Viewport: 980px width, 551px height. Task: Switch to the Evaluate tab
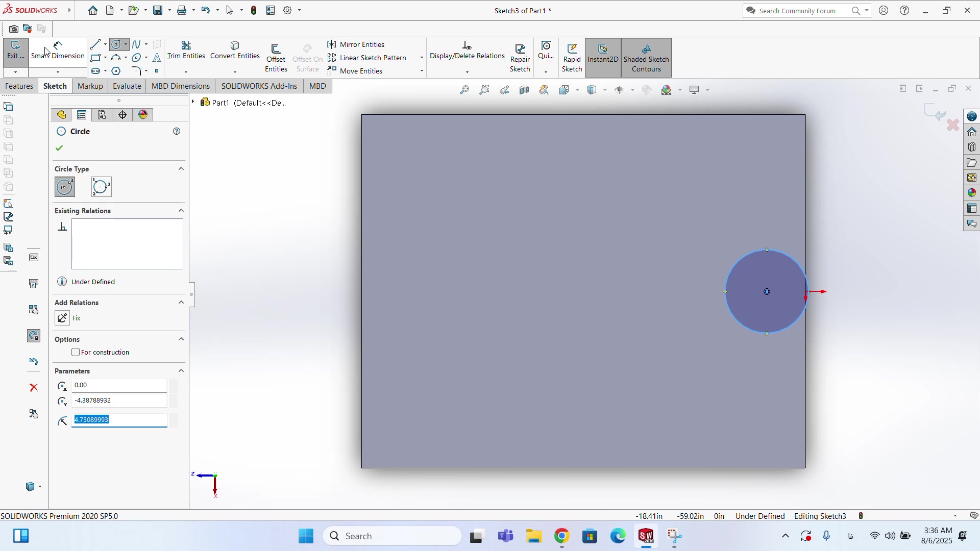(127, 86)
